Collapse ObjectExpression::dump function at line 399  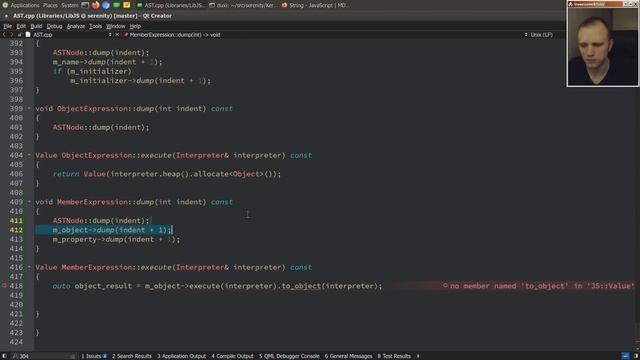tap(29, 109)
